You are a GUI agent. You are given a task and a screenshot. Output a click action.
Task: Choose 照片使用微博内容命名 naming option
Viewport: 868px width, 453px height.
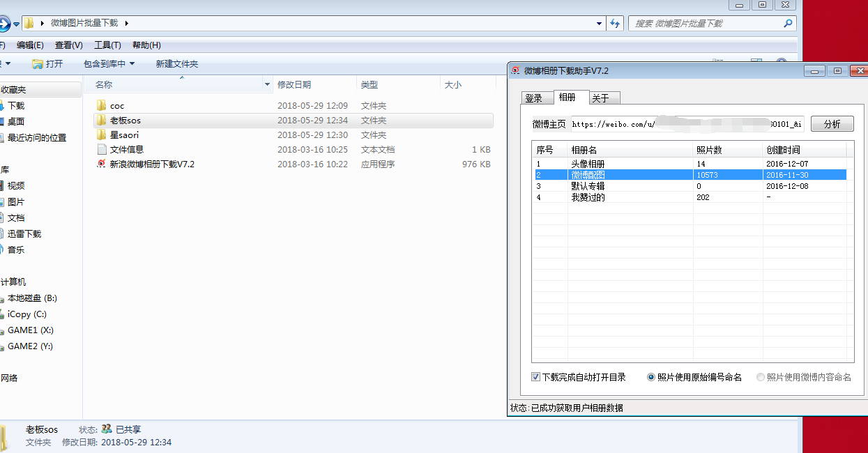[x=761, y=376]
